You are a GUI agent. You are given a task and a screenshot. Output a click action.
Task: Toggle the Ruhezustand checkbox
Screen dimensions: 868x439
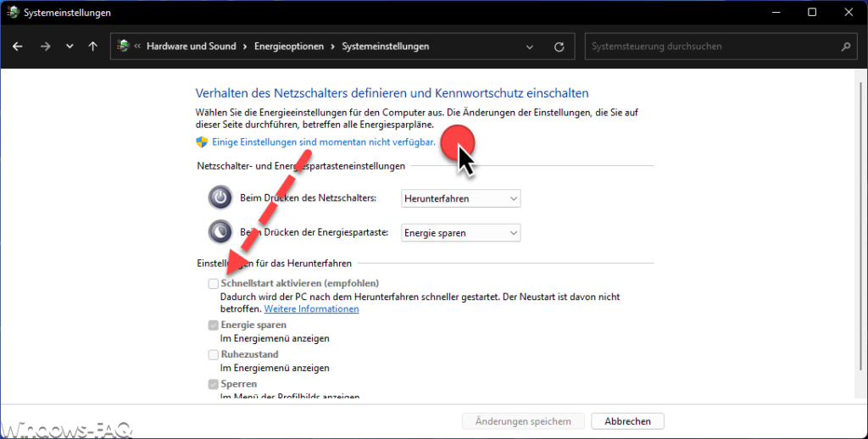click(x=213, y=354)
